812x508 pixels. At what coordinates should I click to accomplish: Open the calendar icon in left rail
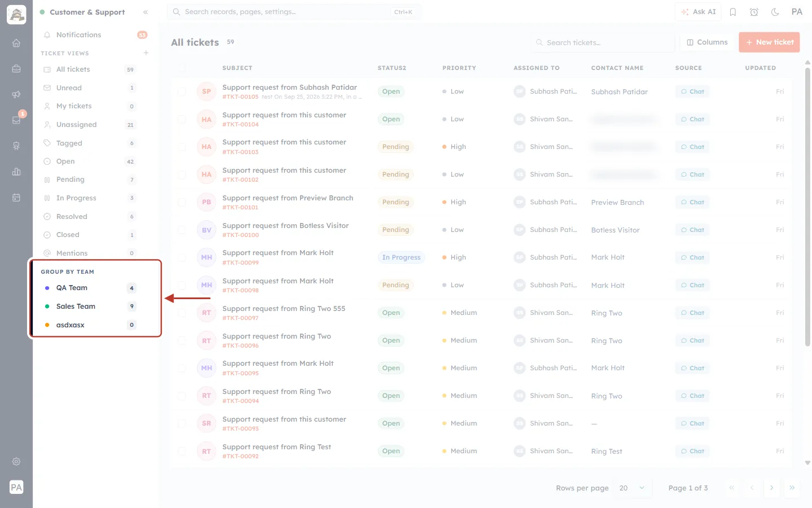(16, 198)
